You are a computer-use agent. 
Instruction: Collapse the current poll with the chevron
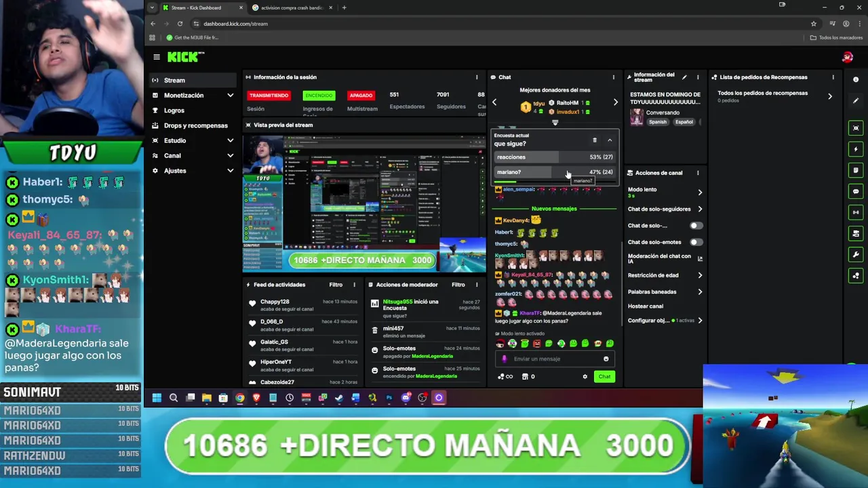tap(610, 140)
